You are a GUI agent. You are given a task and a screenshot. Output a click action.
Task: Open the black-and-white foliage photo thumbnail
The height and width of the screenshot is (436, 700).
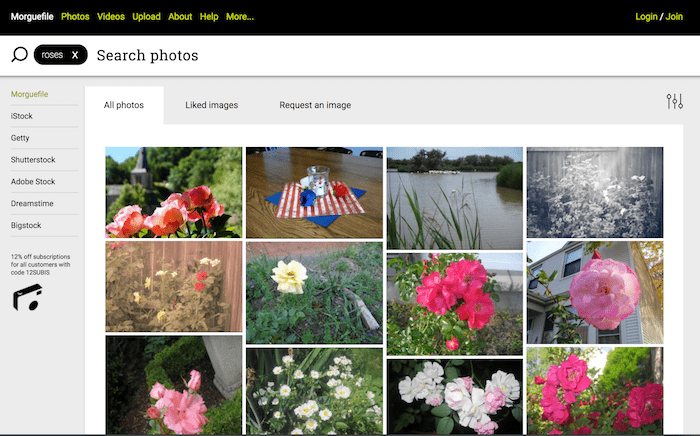pyautogui.click(x=594, y=192)
